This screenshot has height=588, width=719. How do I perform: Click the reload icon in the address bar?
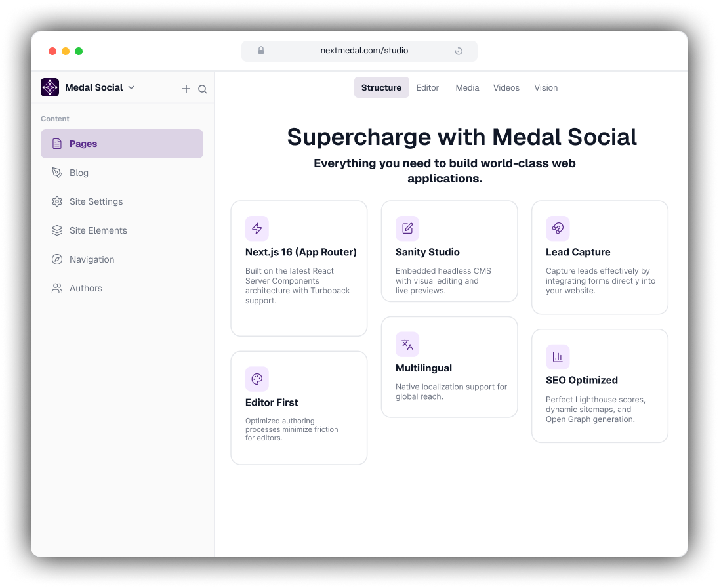click(459, 51)
